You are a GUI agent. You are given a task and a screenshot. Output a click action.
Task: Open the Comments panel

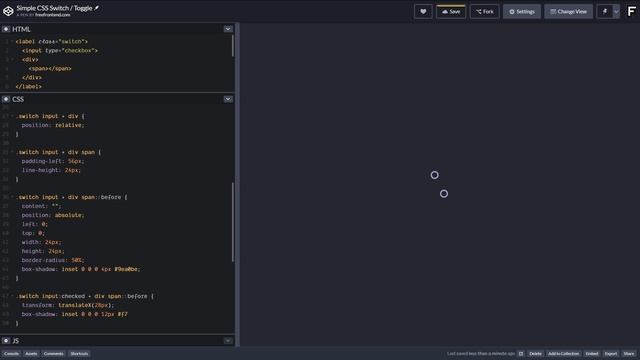(x=53, y=353)
